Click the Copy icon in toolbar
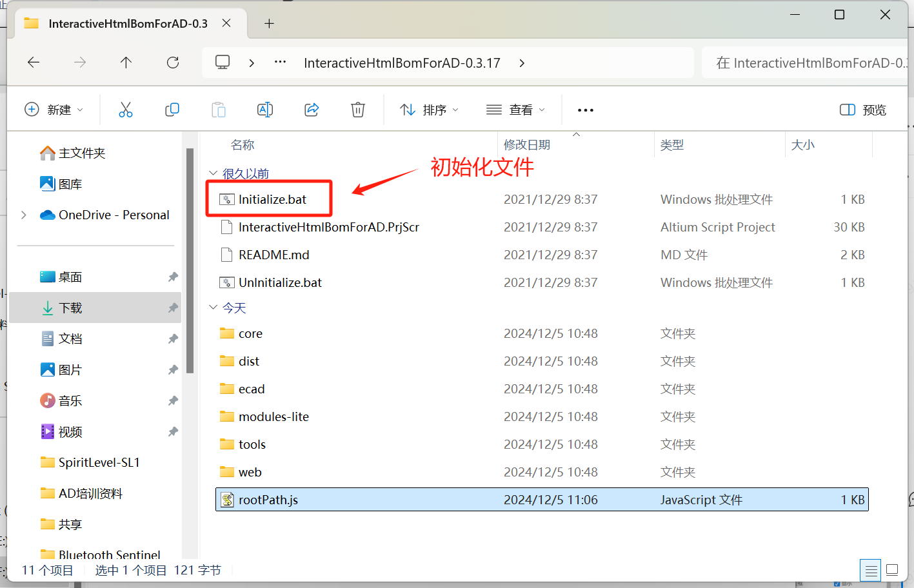Screen dimensions: 914x588 172,110
